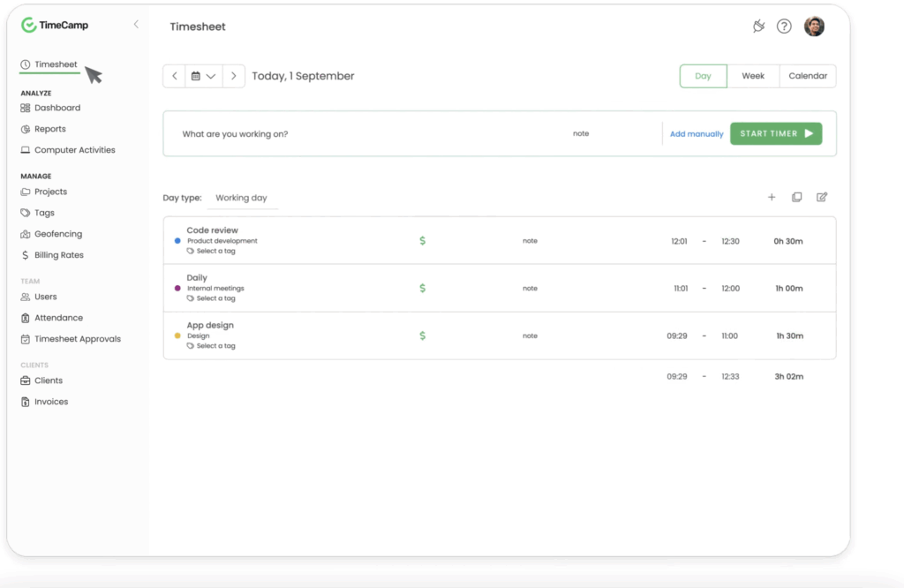
Task: Click the 'What are you working on?' field
Action: coord(353,134)
